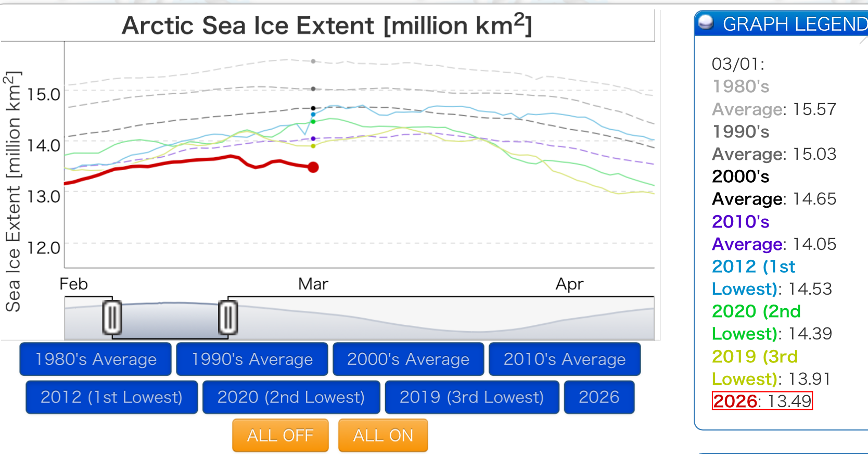The image size is (868, 454).
Task: Click the left range slider handle
Action: 112,317
